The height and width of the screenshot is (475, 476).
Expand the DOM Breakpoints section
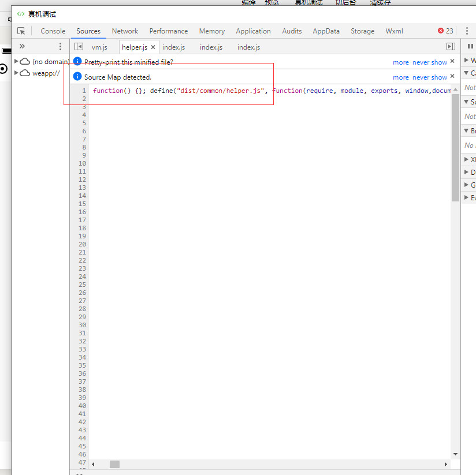pyautogui.click(x=466, y=172)
